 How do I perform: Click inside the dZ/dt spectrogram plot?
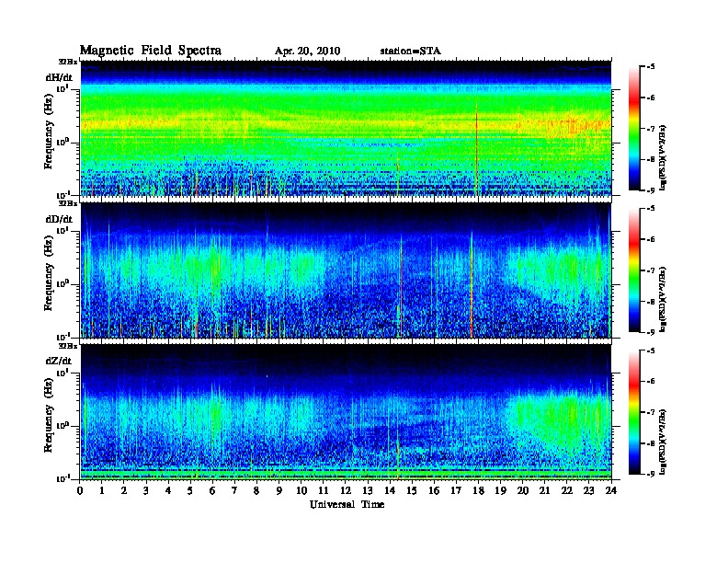point(346,412)
